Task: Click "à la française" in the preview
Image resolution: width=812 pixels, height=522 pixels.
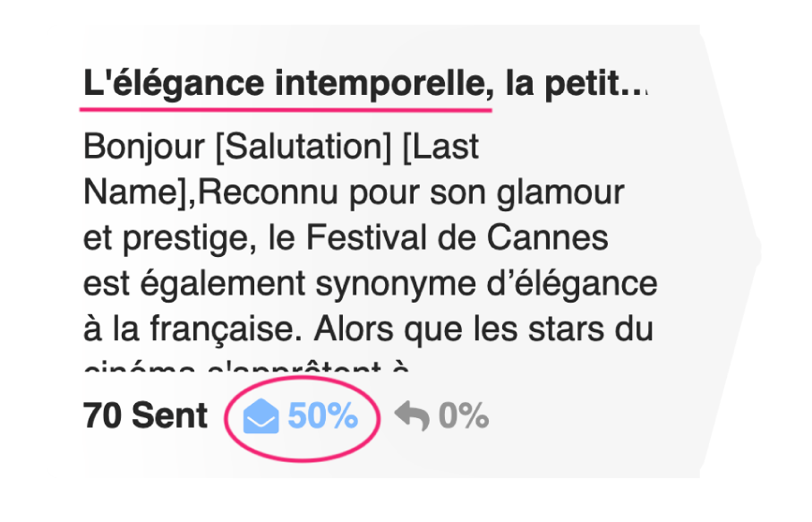Action: point(185,329)
